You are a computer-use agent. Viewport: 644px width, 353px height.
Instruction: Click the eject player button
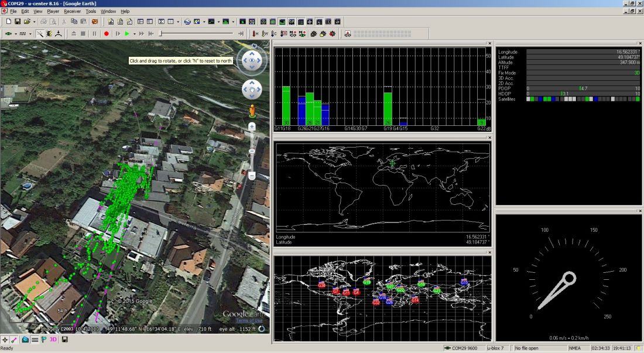74,33
